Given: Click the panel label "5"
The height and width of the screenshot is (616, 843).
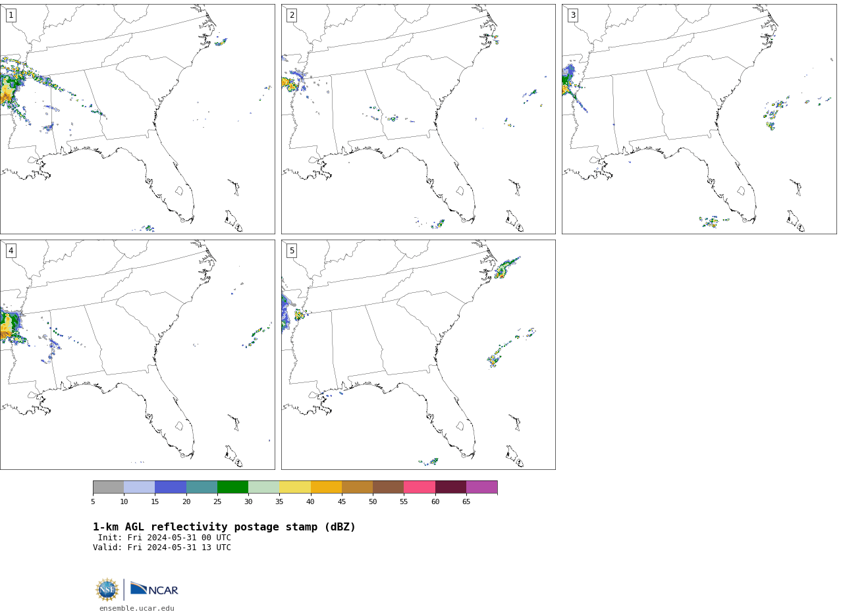Looking at the screenshot, I should pos(292,251).
